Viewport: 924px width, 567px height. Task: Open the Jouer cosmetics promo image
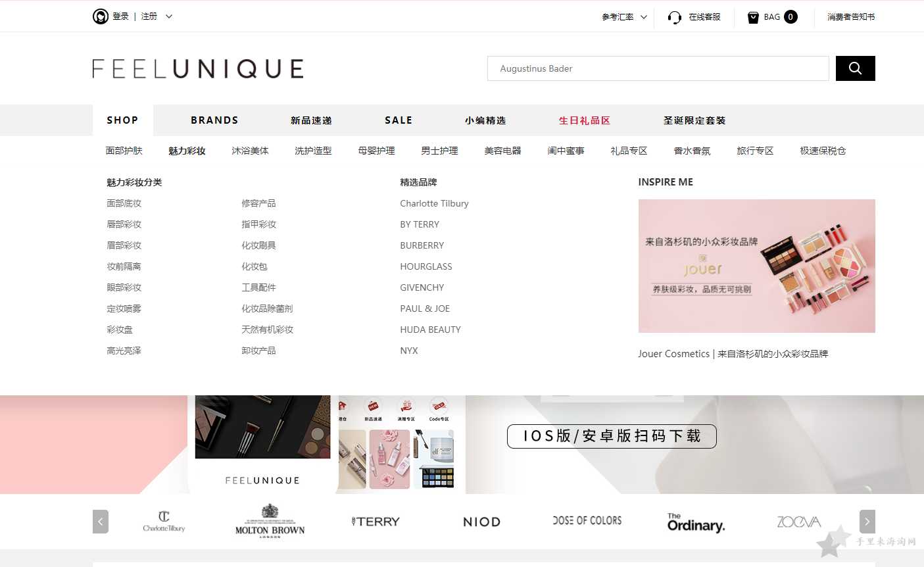757,266
